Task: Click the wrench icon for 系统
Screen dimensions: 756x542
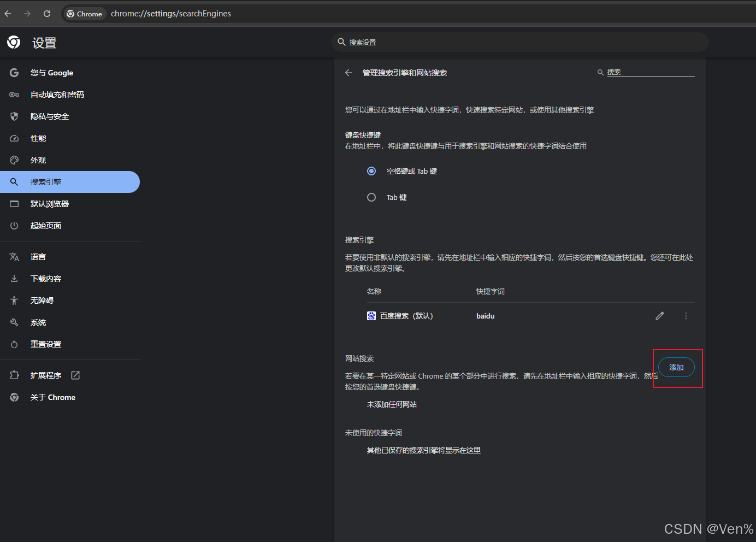Action: pyautogui.click(x=14, y=322)
